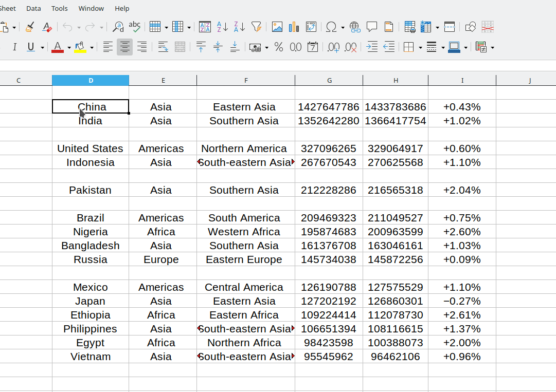556x392 pixels.
Task: Click the Insert Comment icon
Action: 372,27
